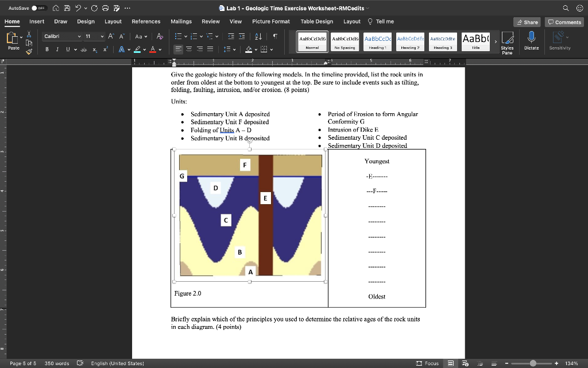The height and width of the screenshot is (368, 588).
Task: Open the more options ellipsis in title bar
Action: (x=127, y=8)
